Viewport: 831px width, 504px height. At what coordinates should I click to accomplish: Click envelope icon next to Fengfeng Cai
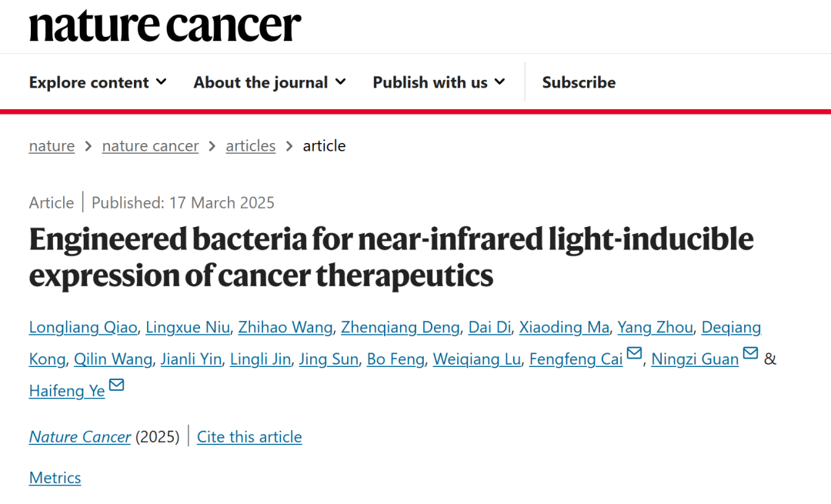coord(634,354)
